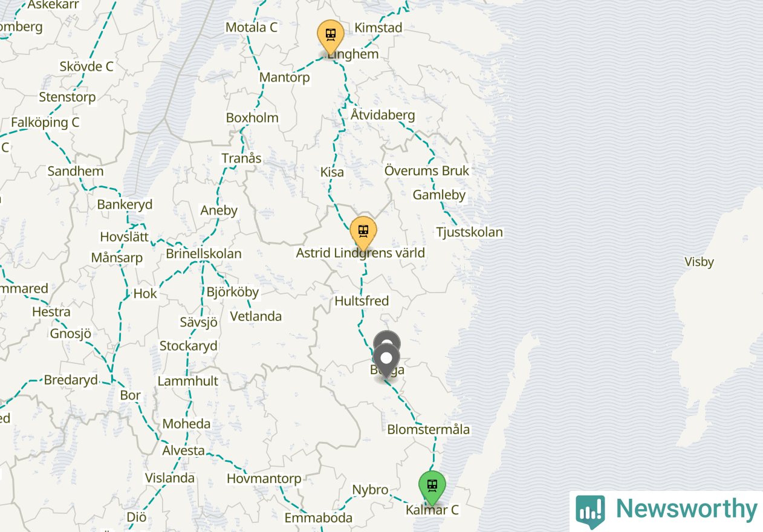This screenshot has height=532, width=763.
Task: Select the Motala C station label
Action: click(x=251, y=27)
